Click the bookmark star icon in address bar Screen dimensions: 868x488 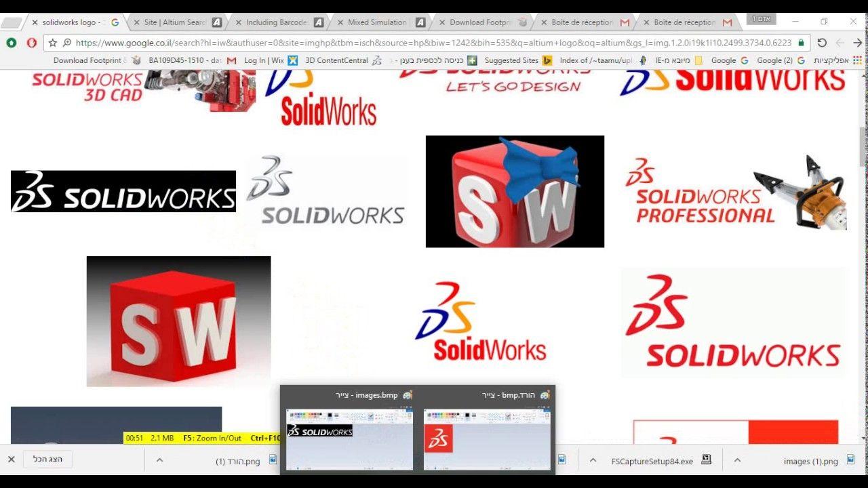coord(53,43)
